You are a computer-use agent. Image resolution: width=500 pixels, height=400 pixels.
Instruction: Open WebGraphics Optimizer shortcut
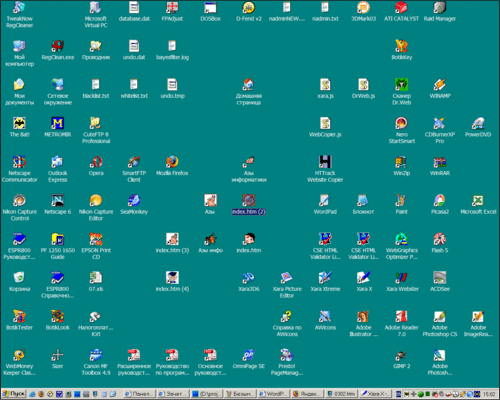[401, 239]
